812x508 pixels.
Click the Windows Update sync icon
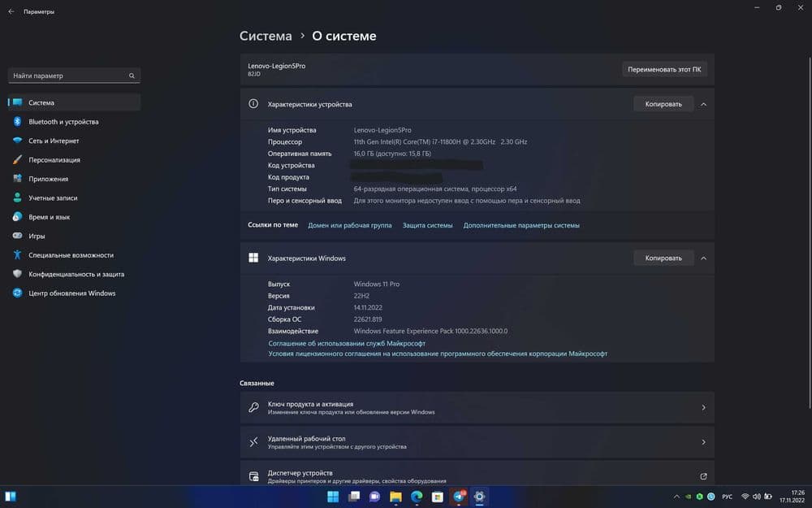17,293
